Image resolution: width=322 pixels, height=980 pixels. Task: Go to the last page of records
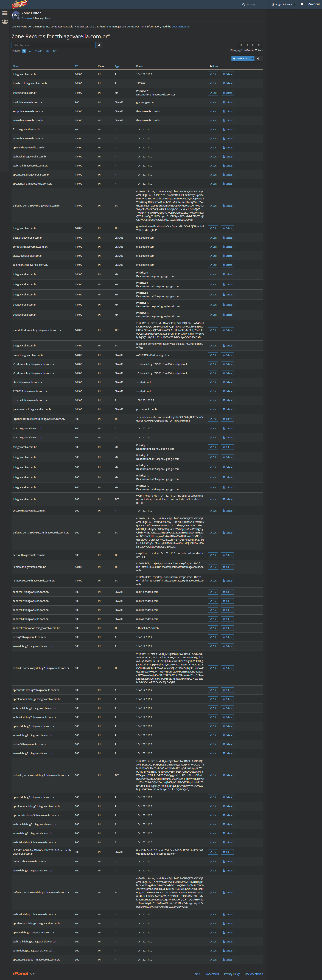259,45
